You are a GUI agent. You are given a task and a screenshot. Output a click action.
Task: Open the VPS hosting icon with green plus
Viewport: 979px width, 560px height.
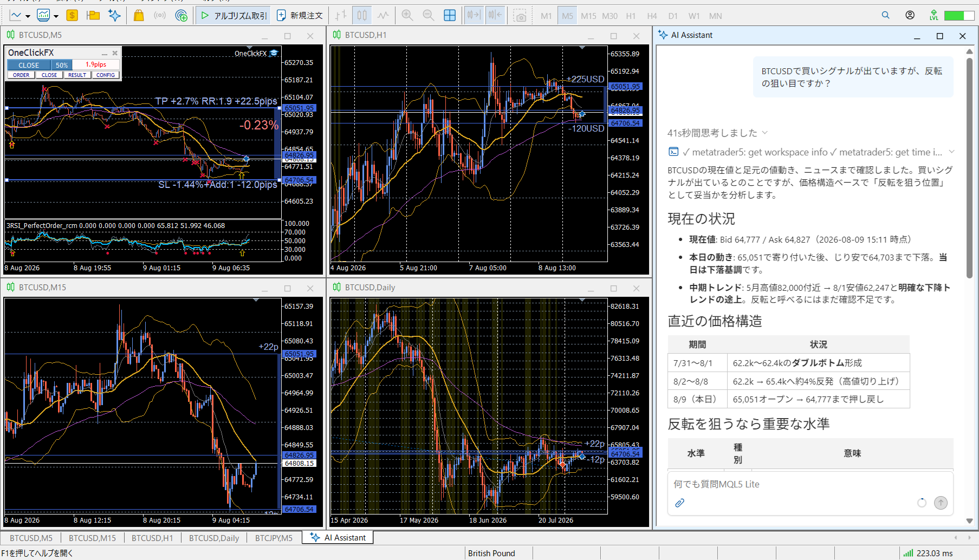point(181,16)
